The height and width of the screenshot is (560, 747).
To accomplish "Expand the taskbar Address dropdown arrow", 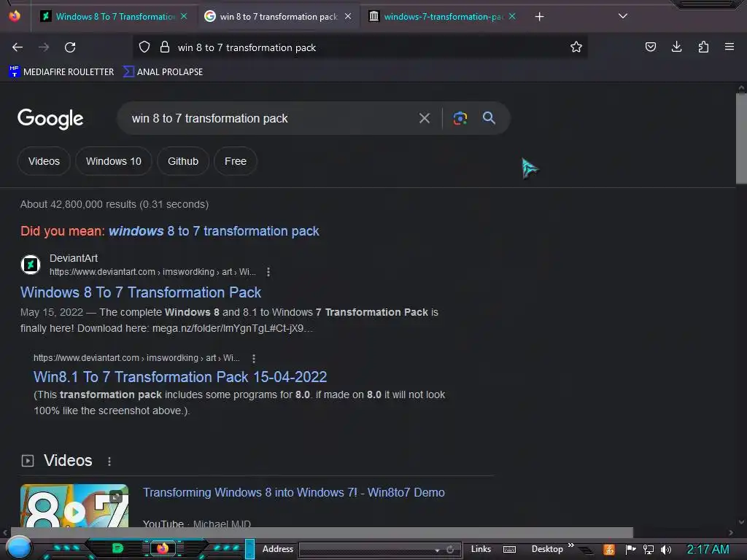I will (437, 550).
